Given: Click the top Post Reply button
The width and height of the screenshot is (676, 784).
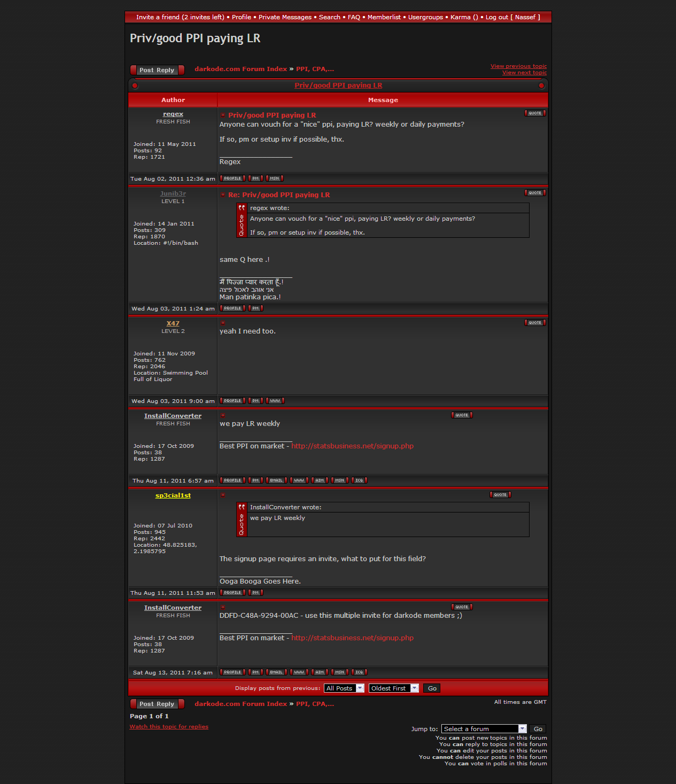Looking at the screenshot, I should [x=157, y=70].
